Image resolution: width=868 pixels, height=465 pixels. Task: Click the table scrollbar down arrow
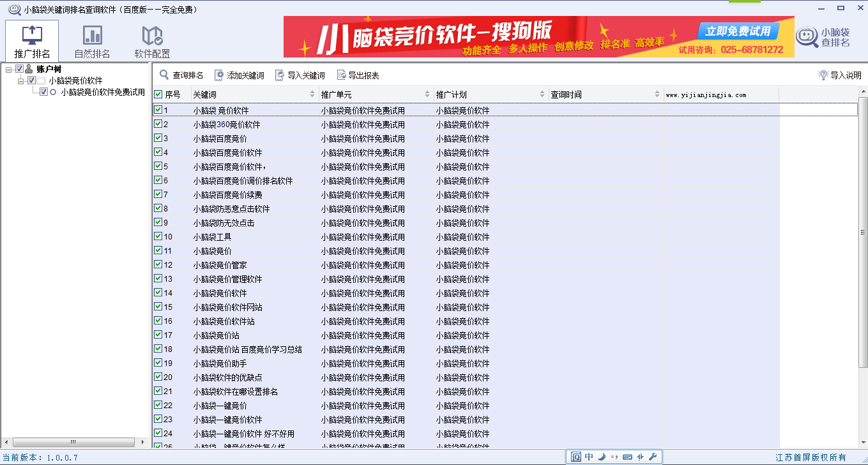(863, 443)
